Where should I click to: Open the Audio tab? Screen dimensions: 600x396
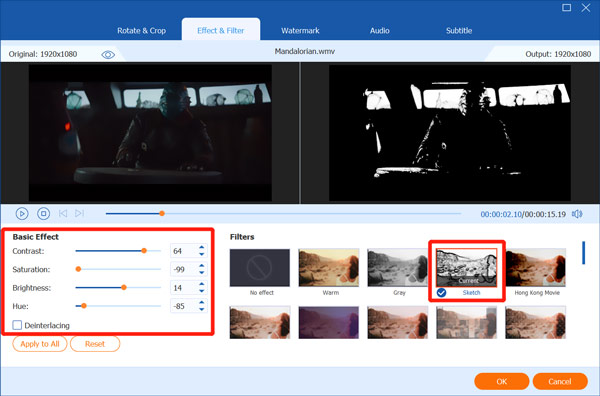tap(380, 31)
